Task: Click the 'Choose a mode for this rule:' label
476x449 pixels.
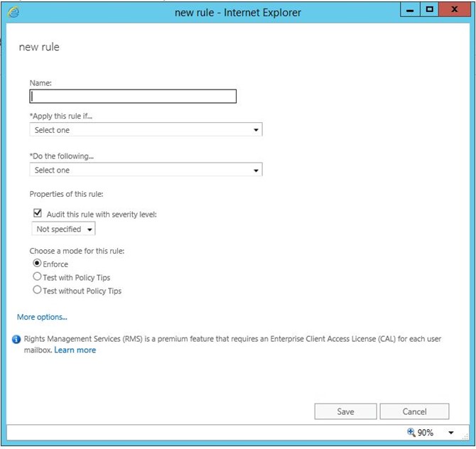Action: click(77, 251)
